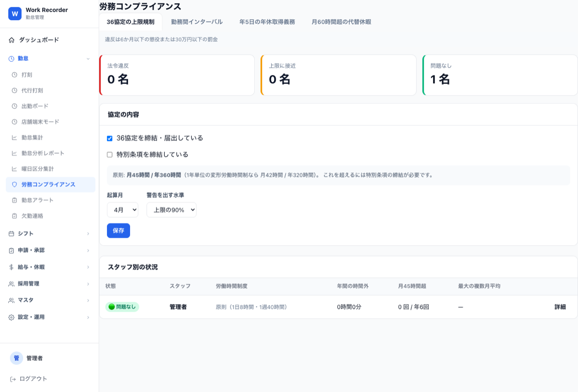Open 店舗端末モード in sidebar

click(50, 122)
